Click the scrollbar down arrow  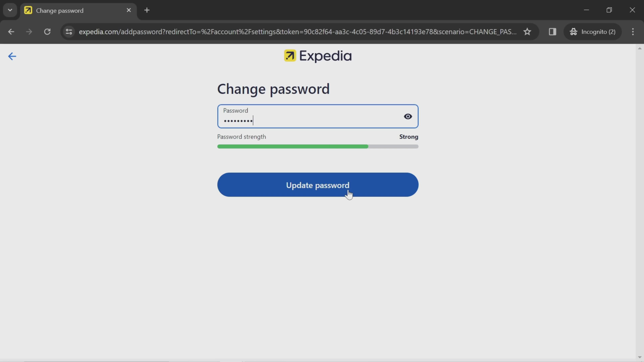pos(640,357)
